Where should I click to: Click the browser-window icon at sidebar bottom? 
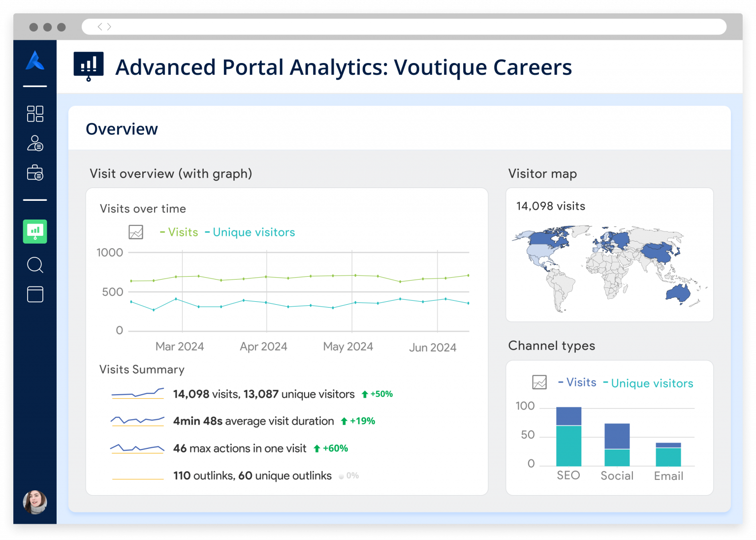pyautogui.click(x=34, y=294)
